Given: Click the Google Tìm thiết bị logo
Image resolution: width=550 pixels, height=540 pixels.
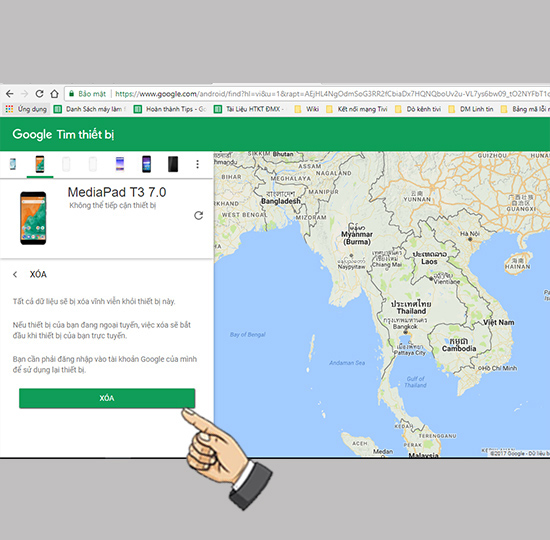Looking at the screenshot, I should (x=63, y=134).
